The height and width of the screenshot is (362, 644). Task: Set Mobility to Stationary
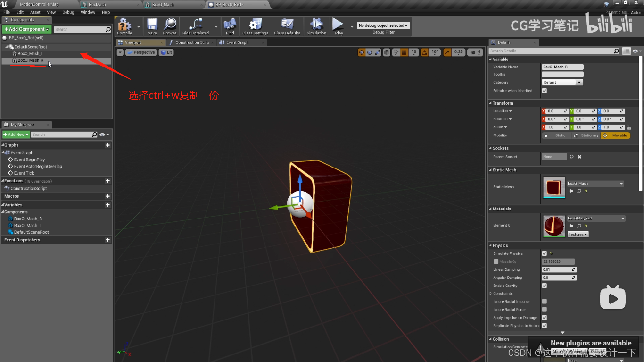point(586,135)
